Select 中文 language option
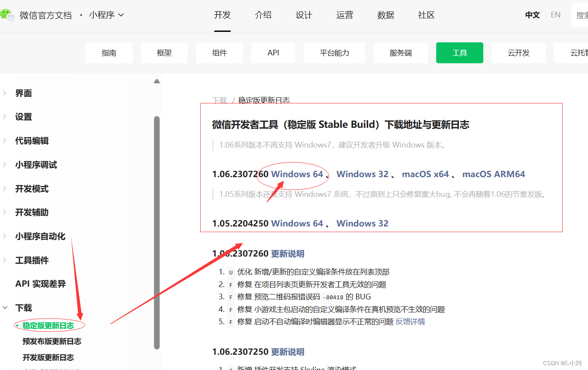The image size is (588, 370). (532, 15)
